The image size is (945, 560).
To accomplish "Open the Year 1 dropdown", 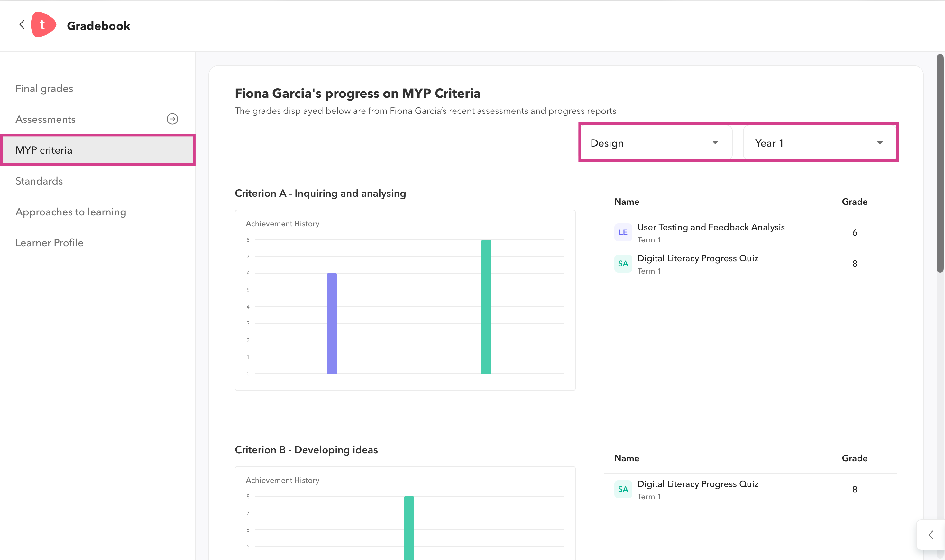I will (x=820, y=143).
